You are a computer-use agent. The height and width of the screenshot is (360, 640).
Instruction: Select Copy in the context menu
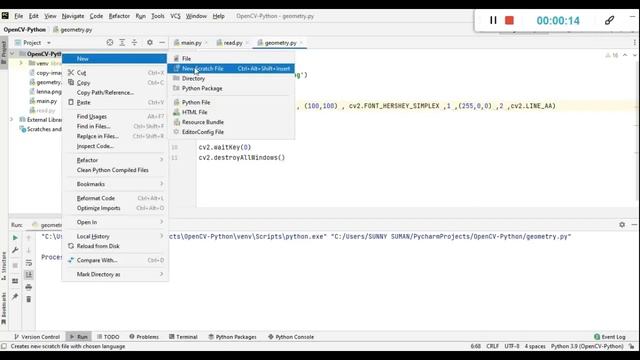click(x=115, y=82)
